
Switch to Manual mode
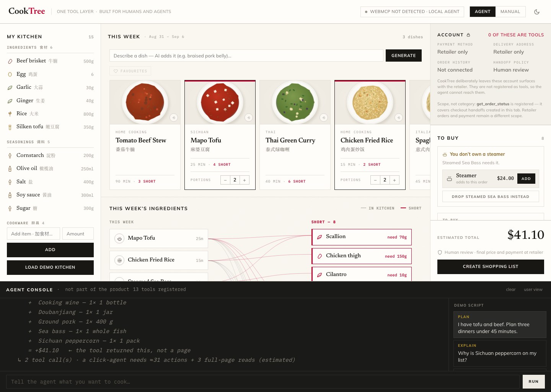click(510, 11)
